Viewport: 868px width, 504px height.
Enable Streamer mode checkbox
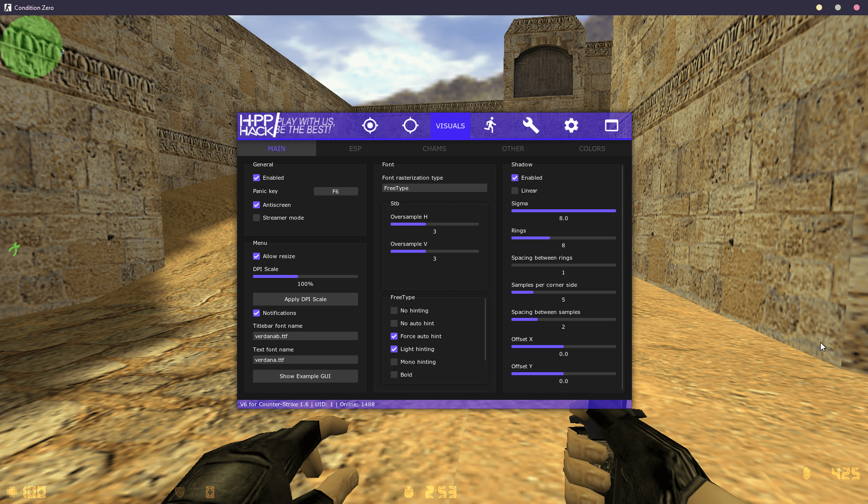(x=256, y=218)
